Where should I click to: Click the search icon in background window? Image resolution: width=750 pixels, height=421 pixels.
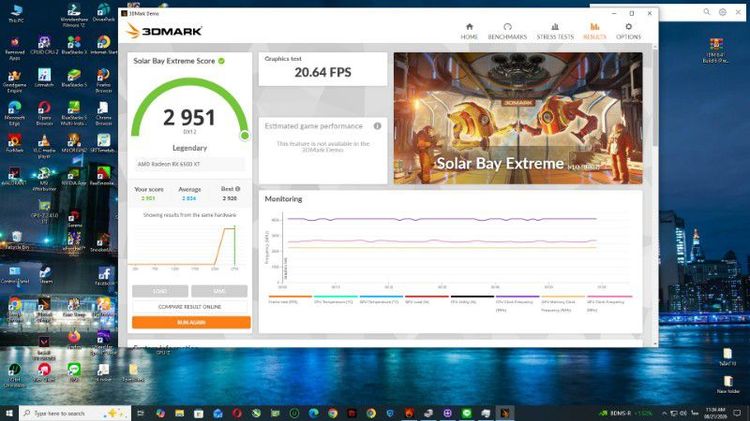point(706,12)
